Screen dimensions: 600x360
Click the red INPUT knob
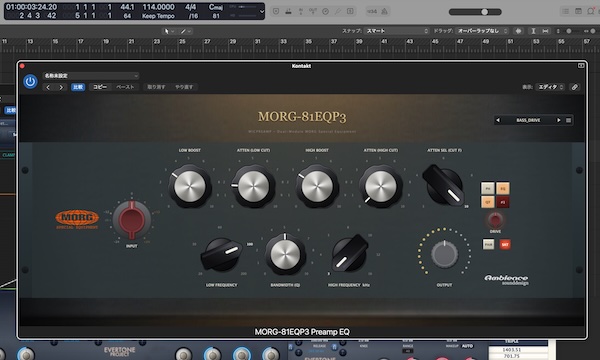pos(132,220)
